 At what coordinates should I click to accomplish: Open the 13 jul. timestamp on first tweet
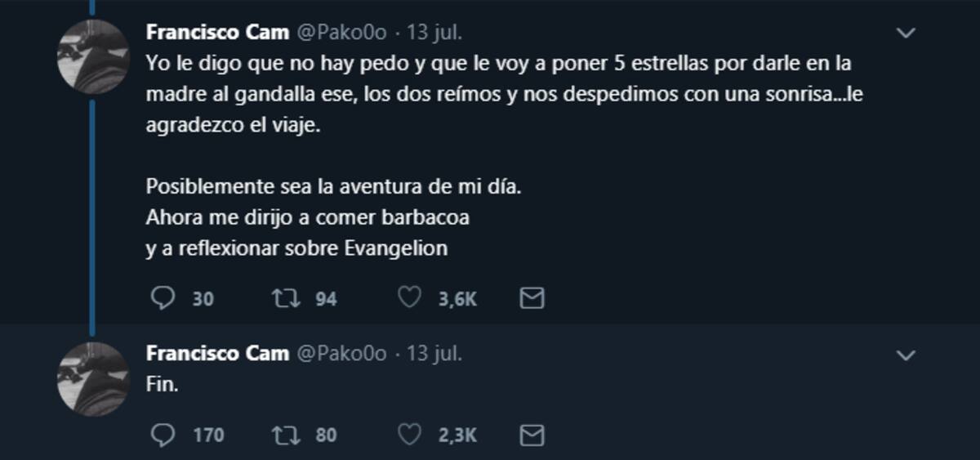point(434,33)
